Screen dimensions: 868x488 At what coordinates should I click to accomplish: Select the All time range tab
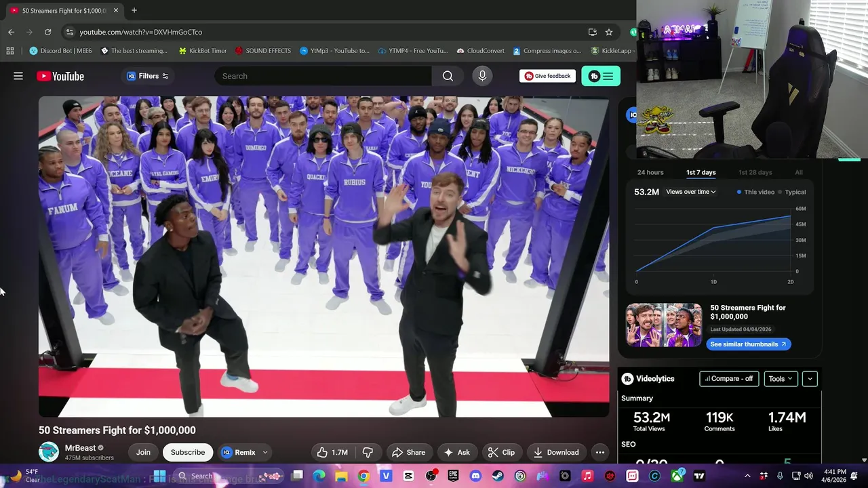799,172
